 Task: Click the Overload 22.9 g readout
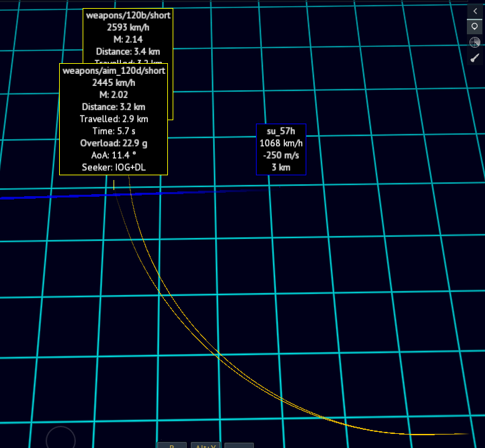coord(114,143)
